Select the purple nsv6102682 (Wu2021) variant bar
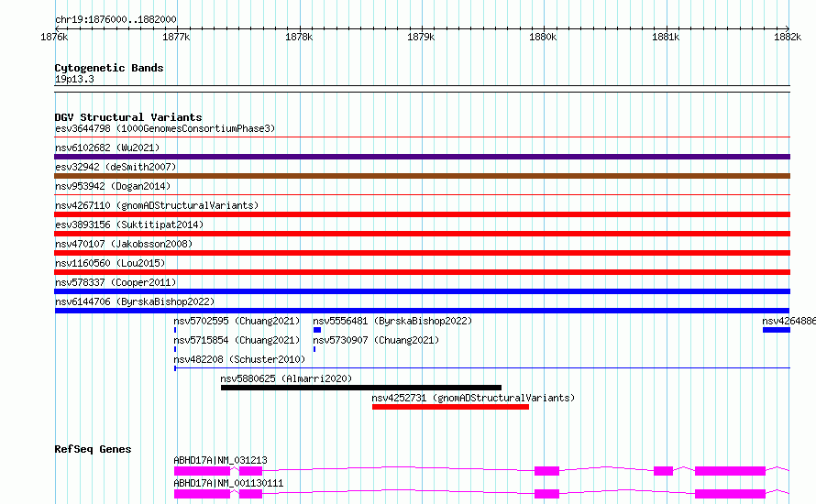Screen dimensions: 816x504 422,157
